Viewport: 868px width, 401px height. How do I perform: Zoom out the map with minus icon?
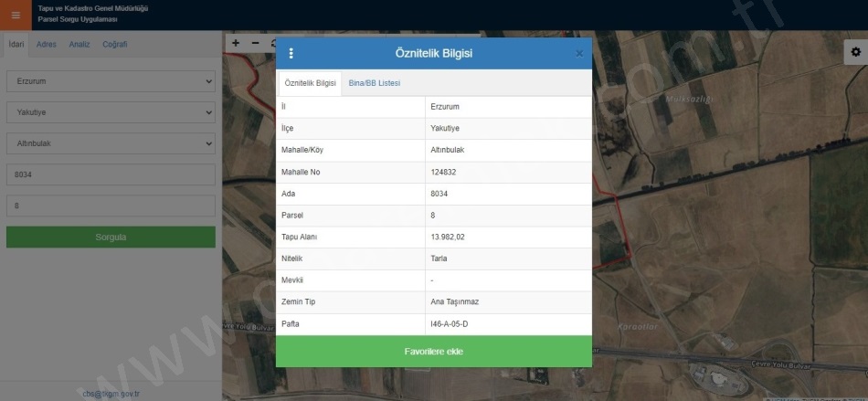pyautogui.click(x=255, y=43)
